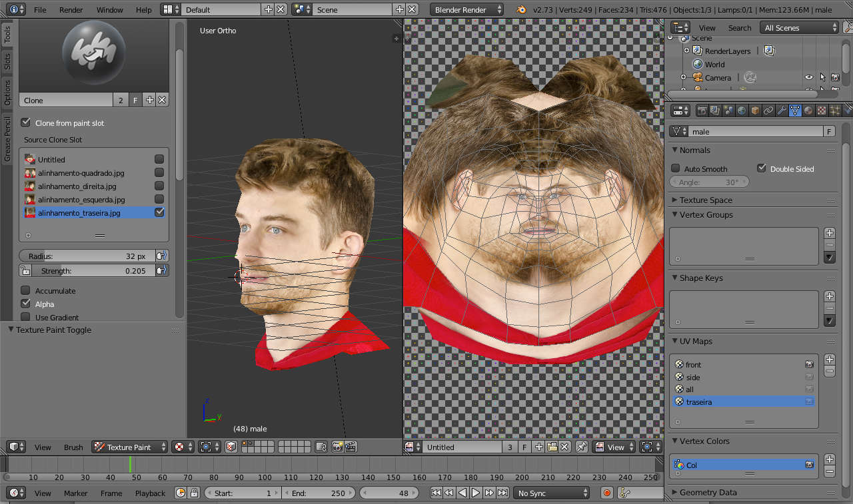This screenshot has height=504, width=853.
Task: Open an image with the folder icon
Action: [x=551, y=447]
